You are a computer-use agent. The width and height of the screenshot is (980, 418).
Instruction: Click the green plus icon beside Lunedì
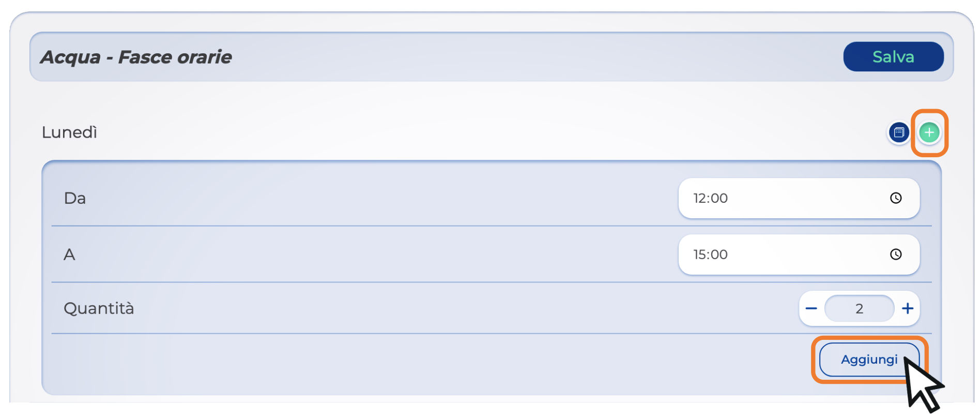coord(929,132)
